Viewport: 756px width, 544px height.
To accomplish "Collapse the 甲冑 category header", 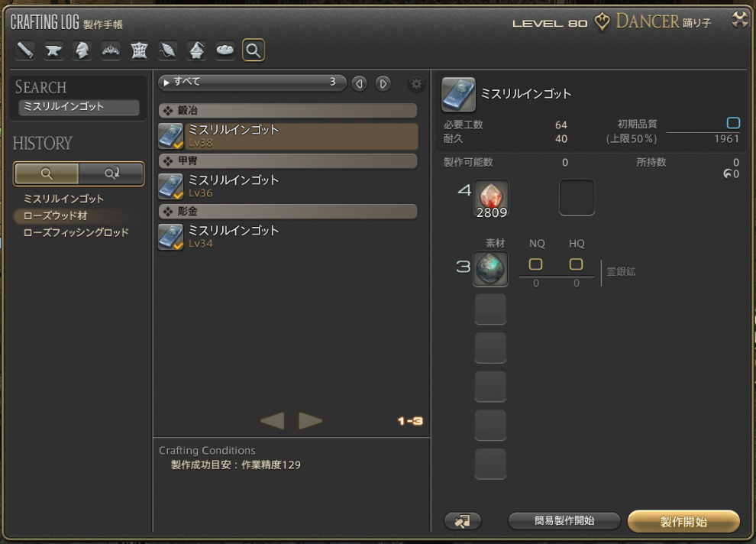I will click(288, 160).
